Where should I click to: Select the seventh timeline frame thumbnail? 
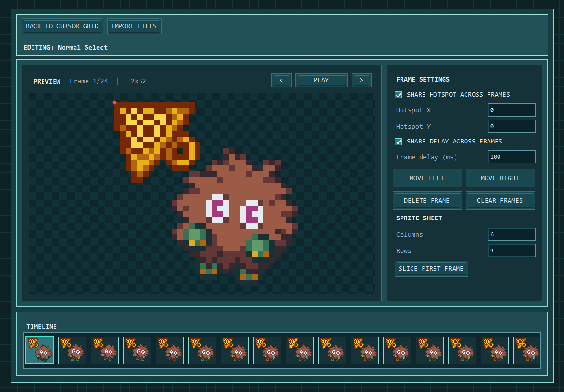[x=235, y=350]
